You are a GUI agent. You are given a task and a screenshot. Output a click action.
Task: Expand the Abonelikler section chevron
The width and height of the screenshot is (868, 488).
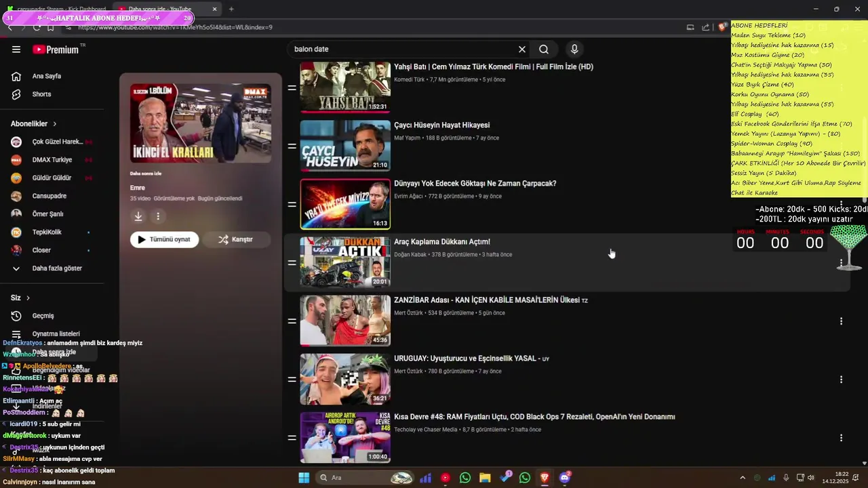click(x=55, y=124)
